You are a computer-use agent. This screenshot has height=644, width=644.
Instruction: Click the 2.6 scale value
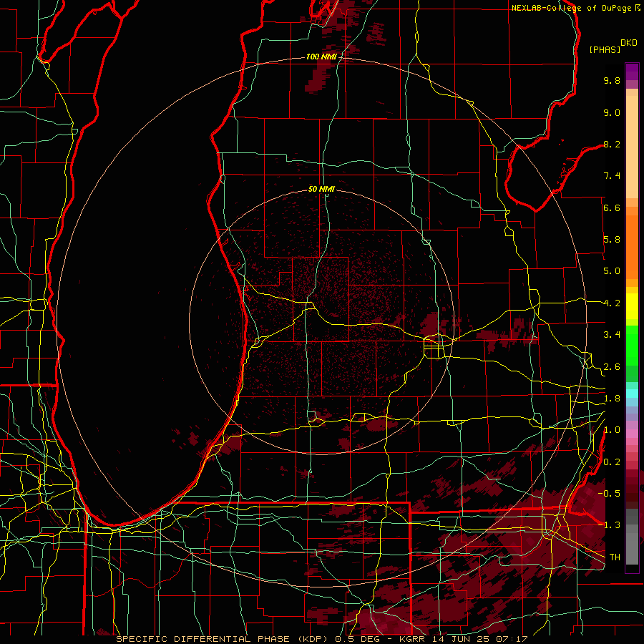point(612,367)
